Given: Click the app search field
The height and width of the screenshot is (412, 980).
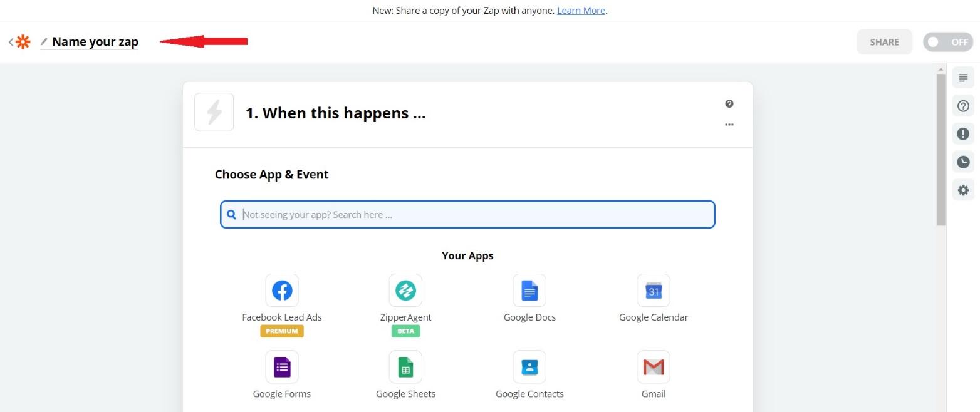Looking at the screenshot, I should click(467, 214).
